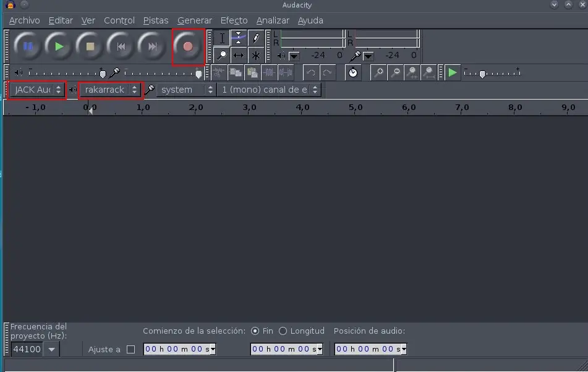
Task: Click the project rate 44100 field
Action: click(27, 350)
